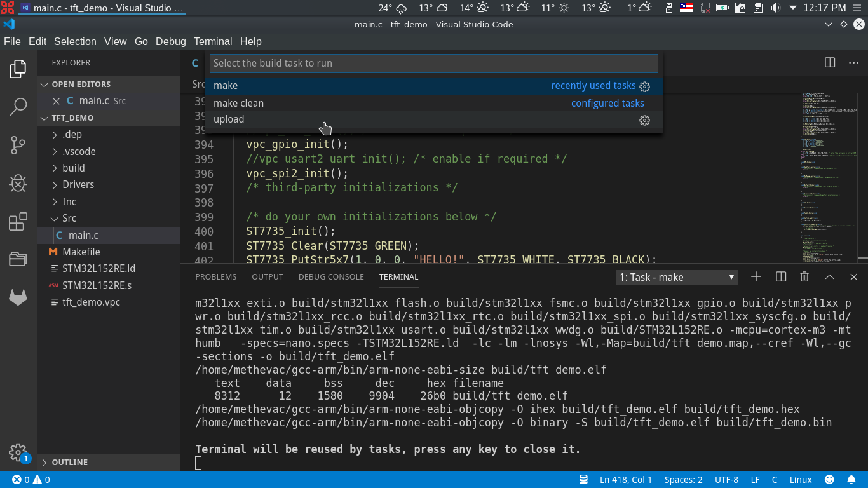The width and height of the screenshot is (868, 488).
Task: Split the editor to the right
Action: point(830,63)
